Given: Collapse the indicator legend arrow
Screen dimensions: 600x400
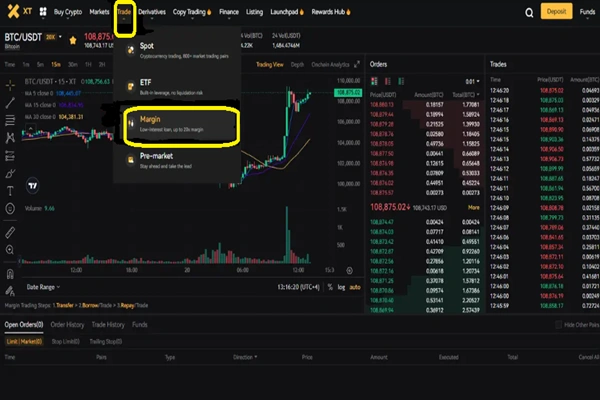Looking at the screenshot, I should point(31,128).
